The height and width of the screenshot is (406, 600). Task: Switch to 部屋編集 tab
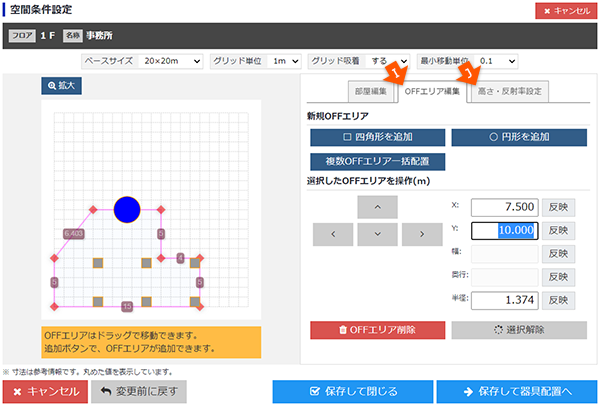(370, 91)
